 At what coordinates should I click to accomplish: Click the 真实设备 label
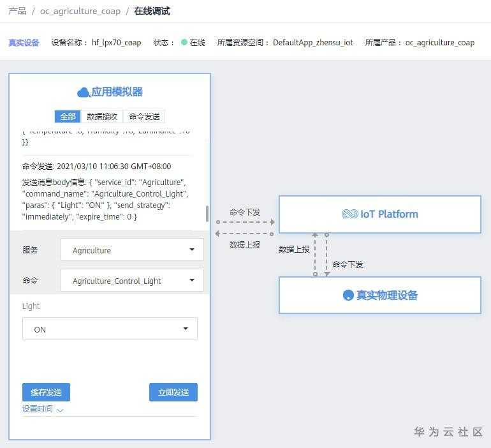(x=24, y=43)
